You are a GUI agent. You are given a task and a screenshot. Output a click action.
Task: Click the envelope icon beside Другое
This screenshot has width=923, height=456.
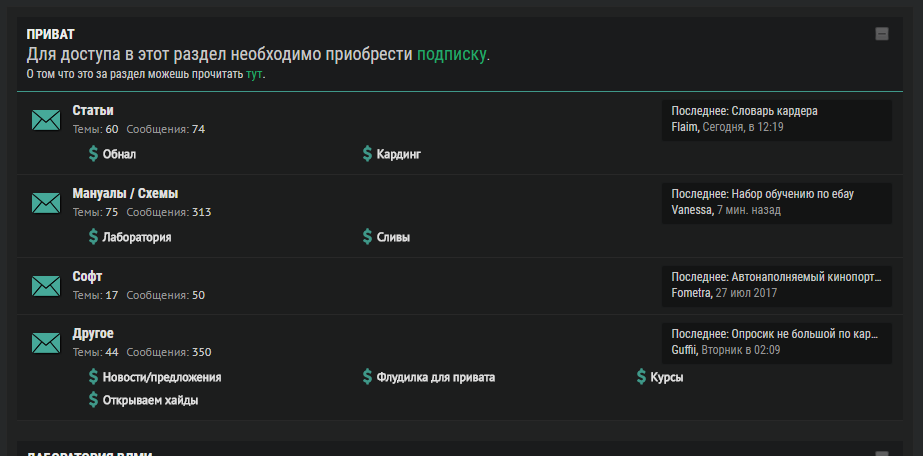click(x=46, y=343)
